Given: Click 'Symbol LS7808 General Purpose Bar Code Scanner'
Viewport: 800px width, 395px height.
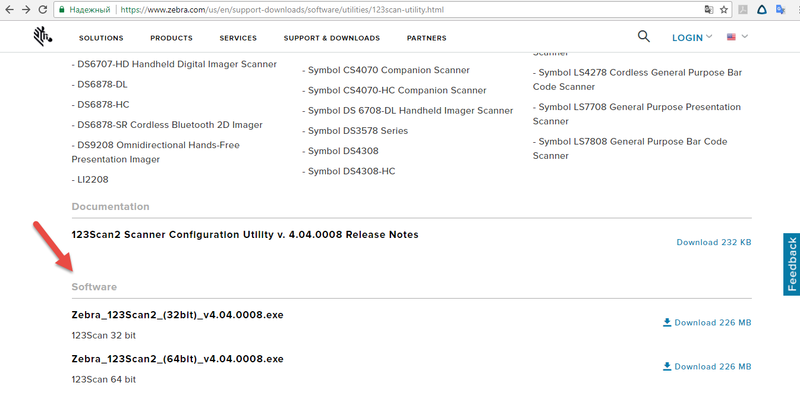Looking at the screenshot, I should click(630, 149).
